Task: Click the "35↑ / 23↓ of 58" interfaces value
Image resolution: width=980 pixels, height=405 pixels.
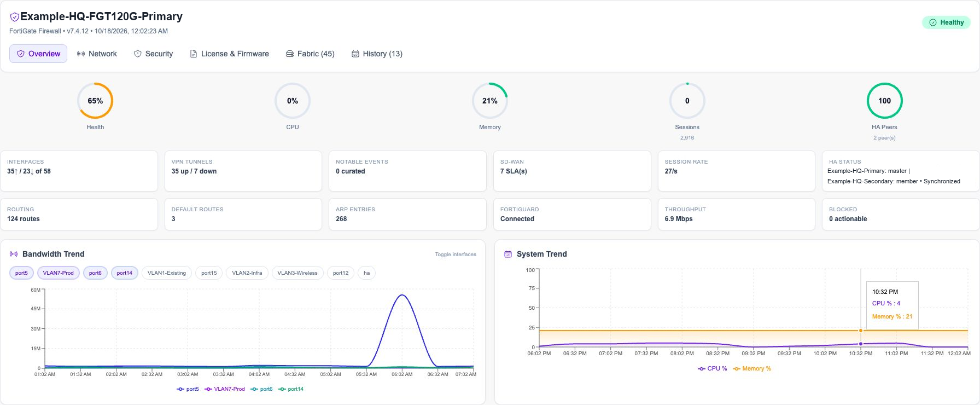Action: [29, 171]
